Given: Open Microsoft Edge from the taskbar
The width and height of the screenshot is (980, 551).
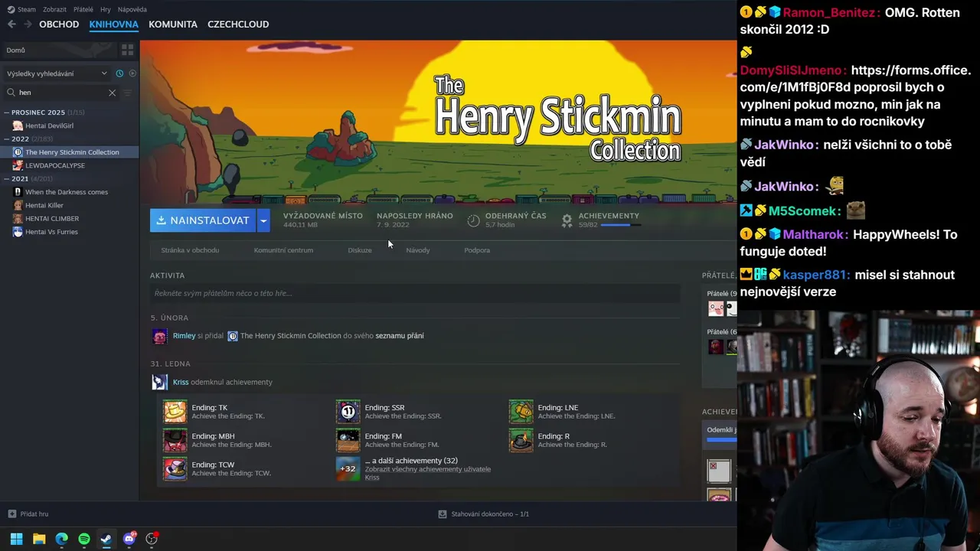Looking at the screenshot, I should (x=62, y=539).
